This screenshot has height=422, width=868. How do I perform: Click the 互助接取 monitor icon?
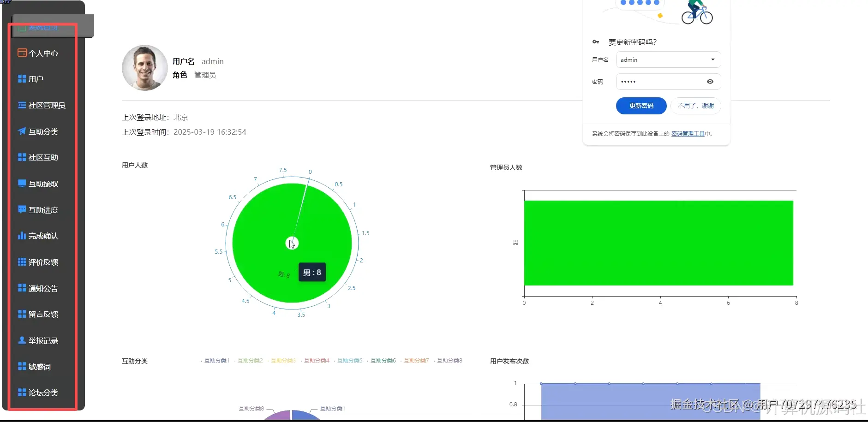pos(22,184)
